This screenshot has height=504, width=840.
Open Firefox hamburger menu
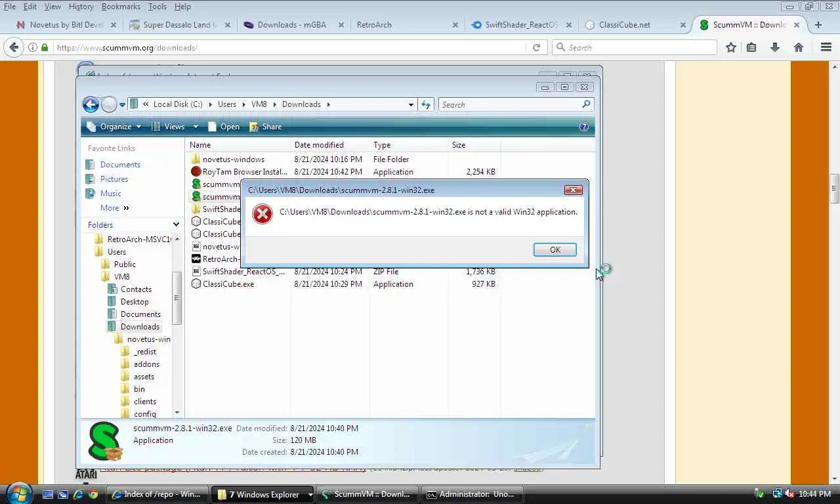[826, 47]
